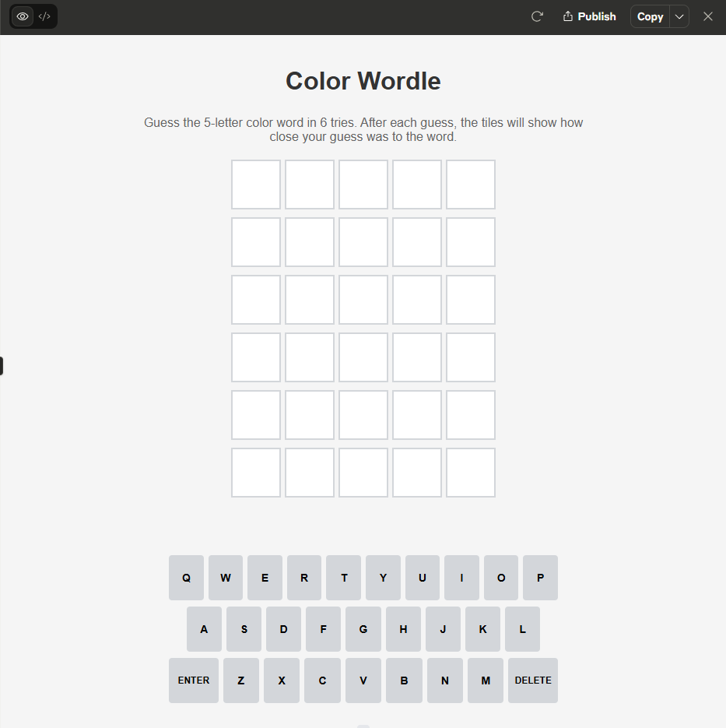The height and width of the screenshot is (728, 726).
Task: Tap the E key
Action: pos(265,578)
